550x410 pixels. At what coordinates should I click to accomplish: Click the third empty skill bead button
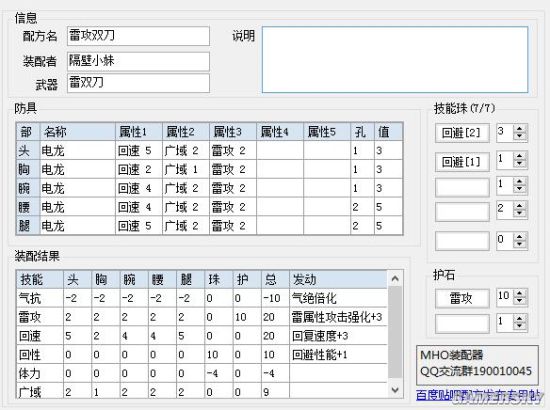[462, 187]
